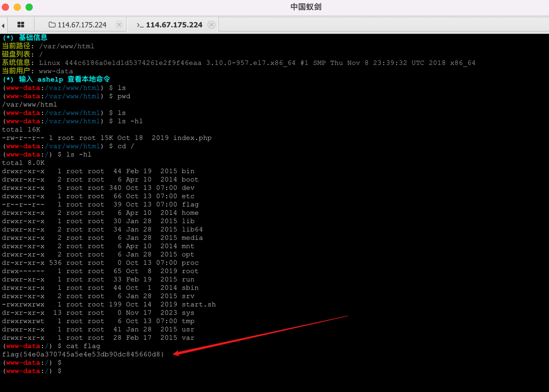The image size is (549, 392).
Task: Click the start.sh entry in the listing
Action: (199, 304)
